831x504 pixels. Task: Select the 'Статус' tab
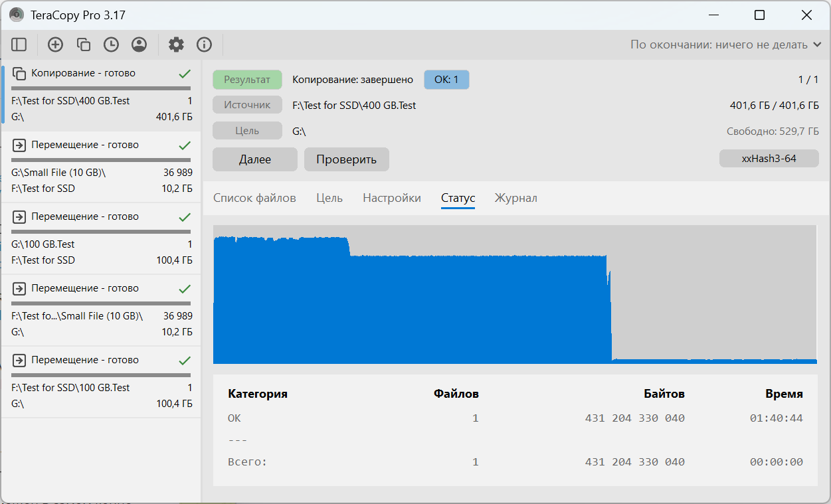(458, 198)
